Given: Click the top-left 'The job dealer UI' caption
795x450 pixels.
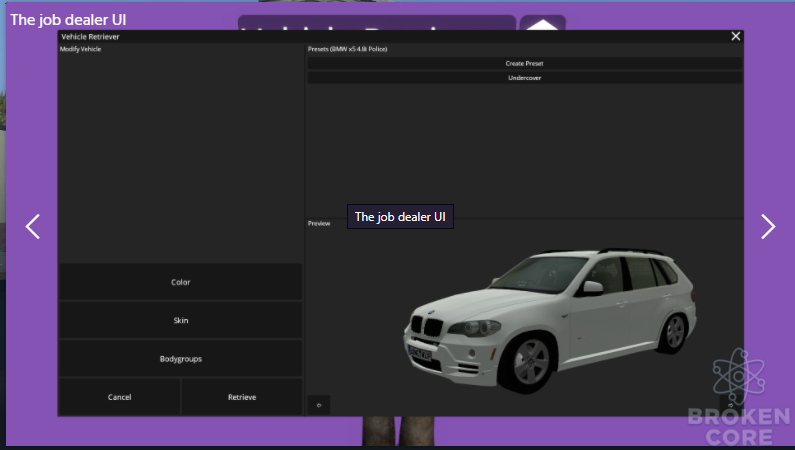Looking at the screenshot, I should (68, 20).
